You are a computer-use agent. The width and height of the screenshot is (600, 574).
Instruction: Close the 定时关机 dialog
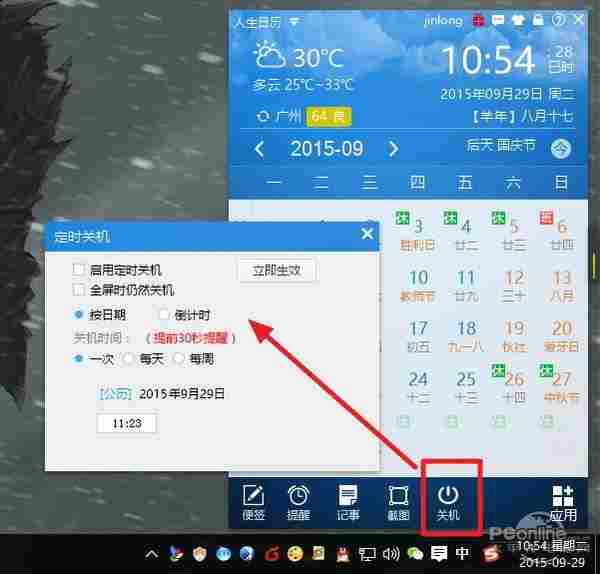(x=367, y=233)
